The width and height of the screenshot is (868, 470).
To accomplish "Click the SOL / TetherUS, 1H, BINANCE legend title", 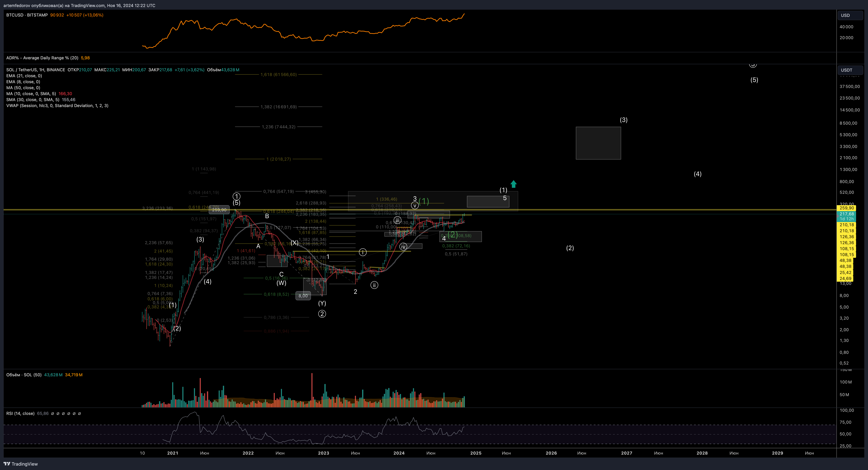I will 36,70.
